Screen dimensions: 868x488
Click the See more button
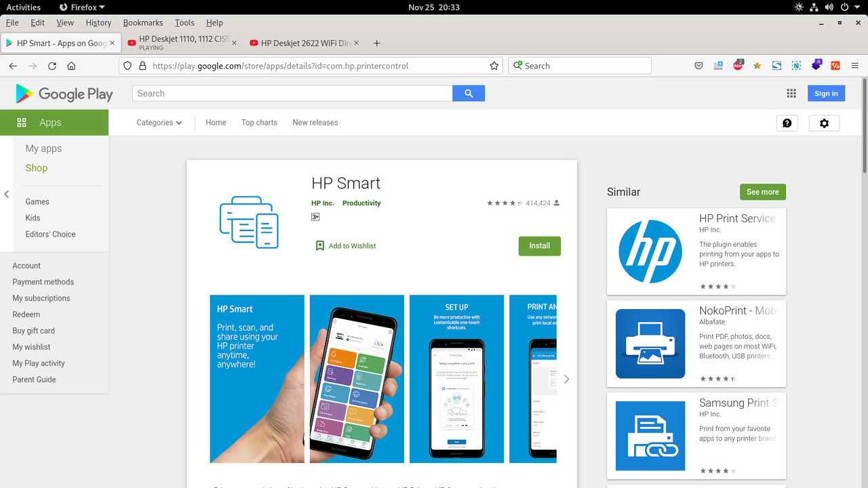pyautogui.click(x=763, y=192)
